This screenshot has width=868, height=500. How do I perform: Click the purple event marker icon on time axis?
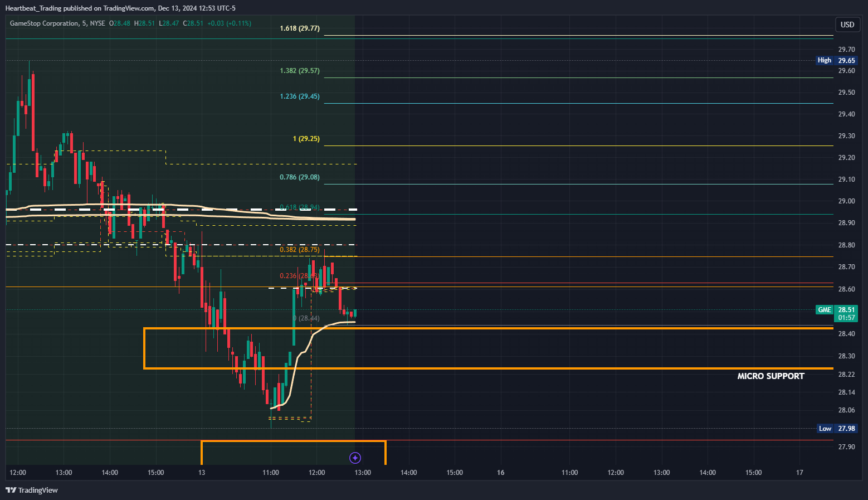355,458
